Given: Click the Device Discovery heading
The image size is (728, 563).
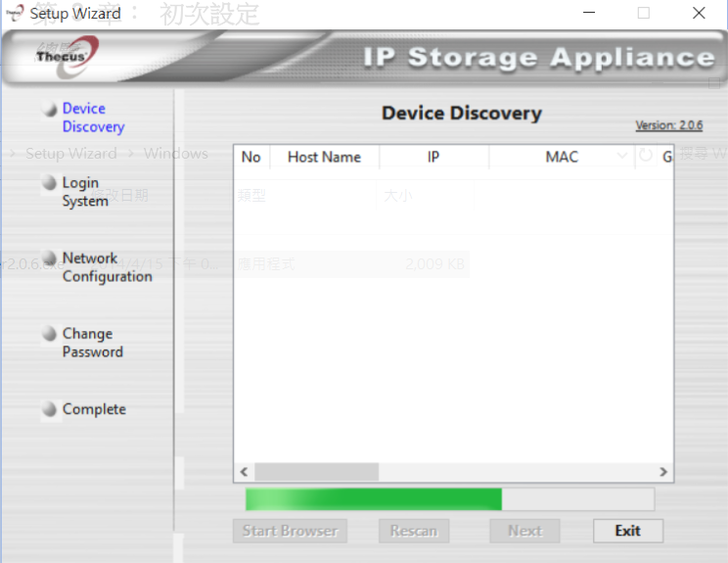Looking at the screenshot, I should tap(462, 114).
